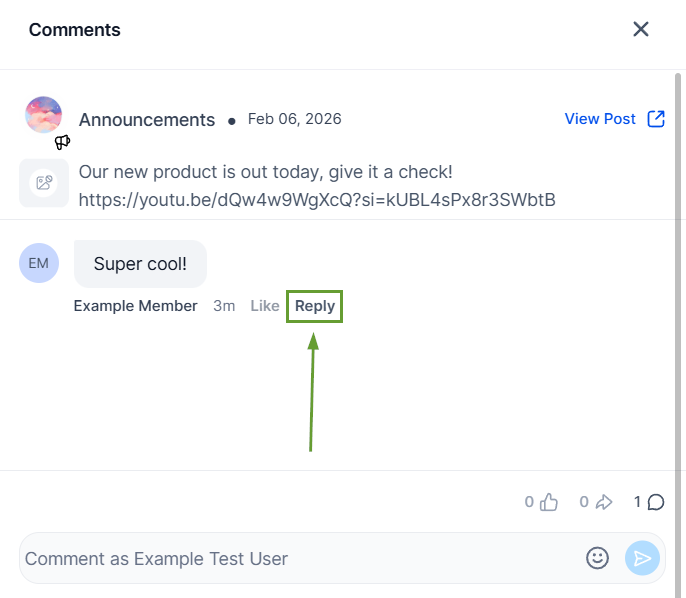Open the emoji picker smiley icon

597,558
